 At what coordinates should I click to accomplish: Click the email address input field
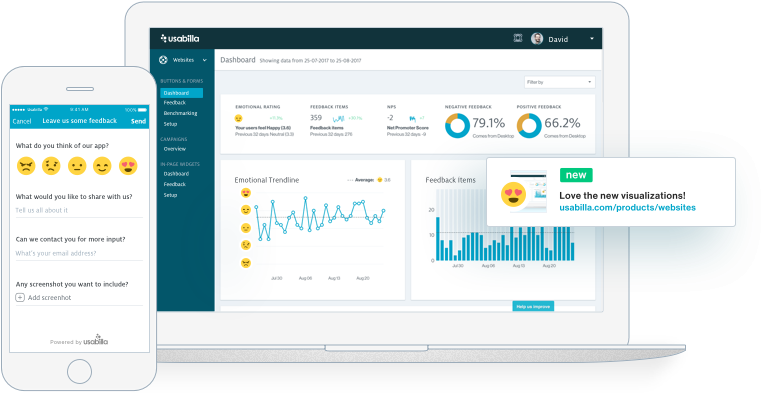pyautogui.click(x=79, y=254)
